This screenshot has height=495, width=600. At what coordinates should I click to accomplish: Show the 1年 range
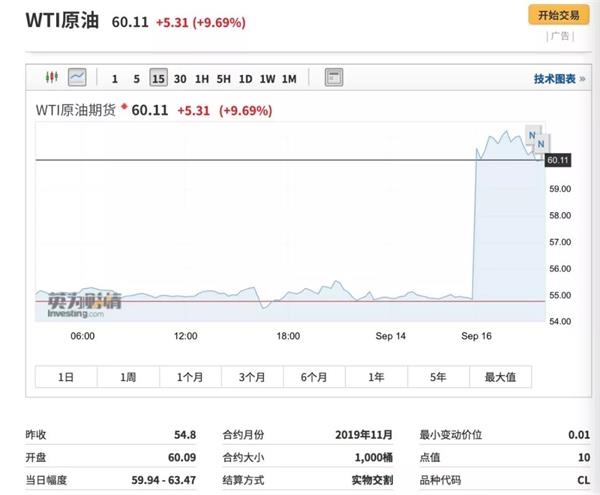click(x=376, y=377)
